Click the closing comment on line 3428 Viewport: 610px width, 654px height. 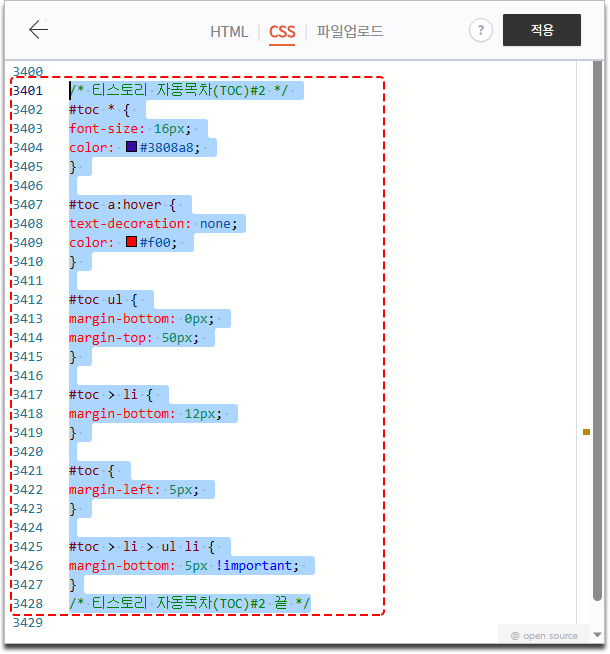coord(189,604)
